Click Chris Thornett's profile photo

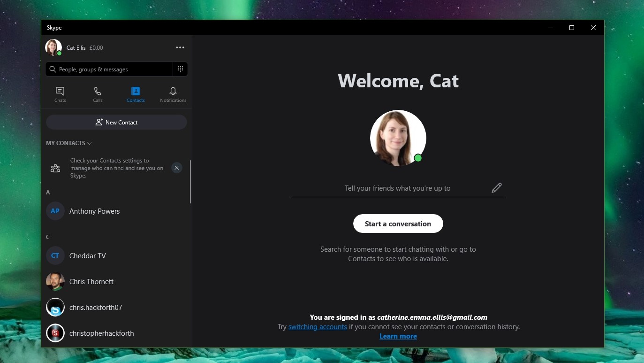coord(55,282)
